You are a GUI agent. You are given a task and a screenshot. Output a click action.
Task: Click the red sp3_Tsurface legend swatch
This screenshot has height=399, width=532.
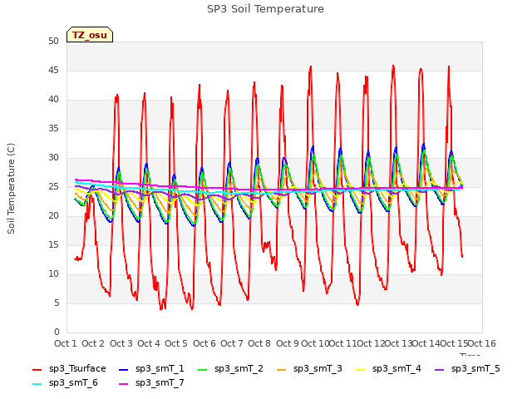[x=37, y=369]
